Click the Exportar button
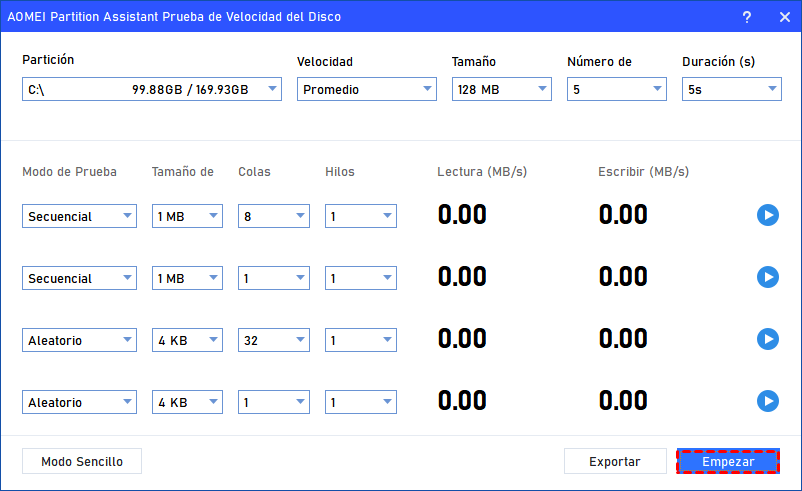 pyautogui.click(x=614, y=461)
